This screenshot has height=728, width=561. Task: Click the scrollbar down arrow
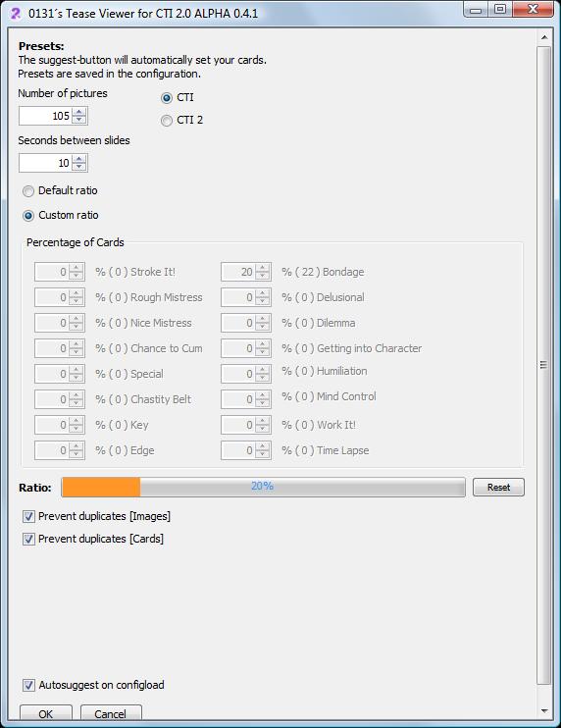pos(544,710)
